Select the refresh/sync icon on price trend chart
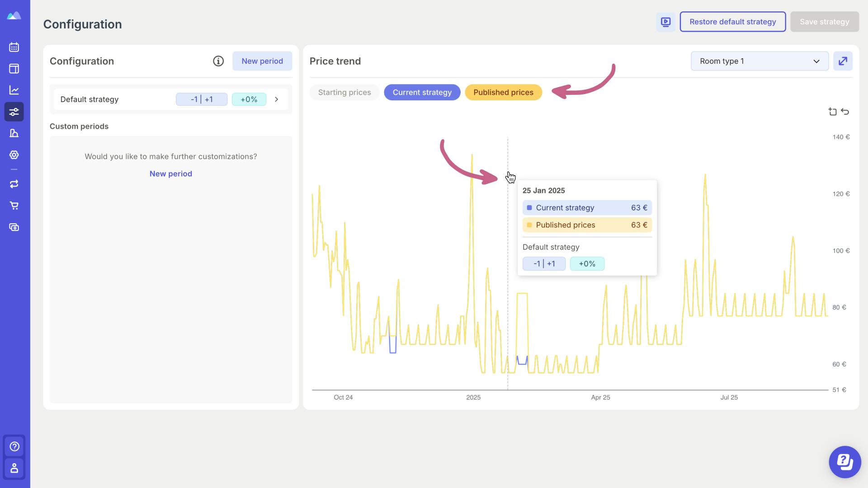Screen dimensions: 868x488 pos(845,112)
